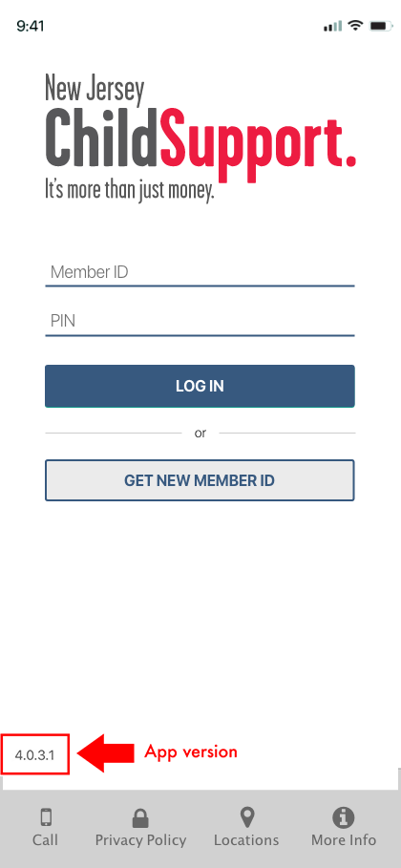Select the More Info tab label

(x=344, y=840)
